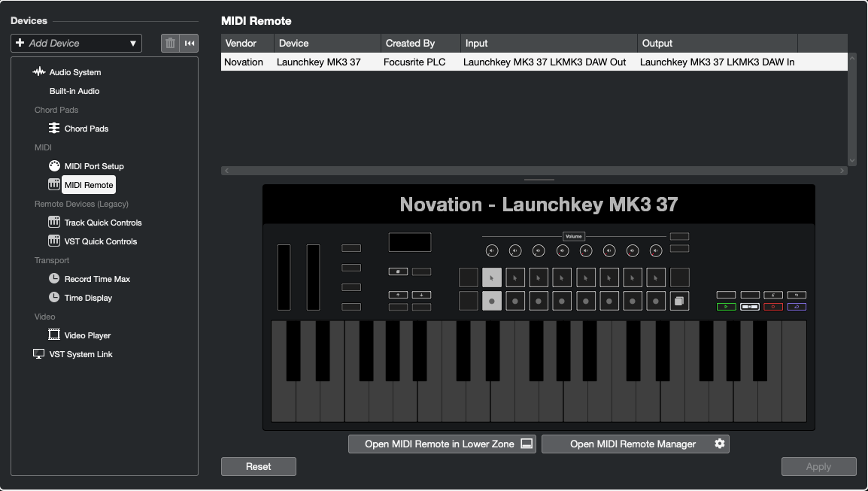Click the Record Time Max clock icon

[54, 278]
